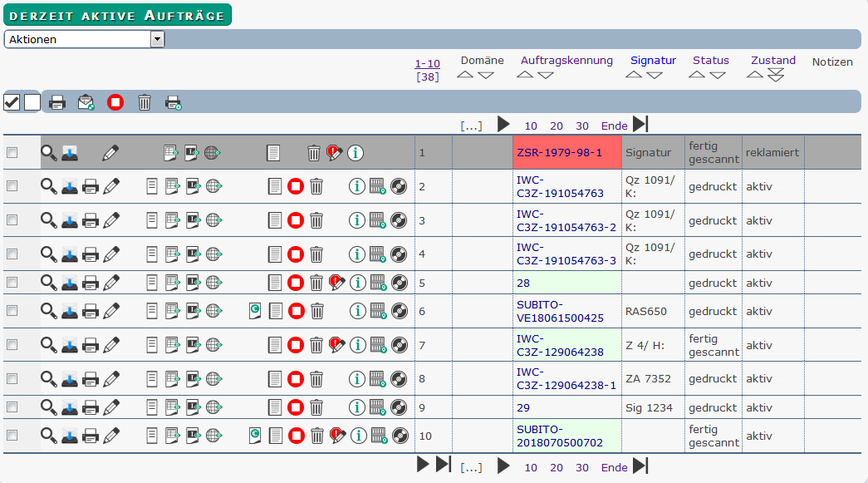Open order ZSR-1979-98-1
Viewport: 868px width, 483px height.
559,153
